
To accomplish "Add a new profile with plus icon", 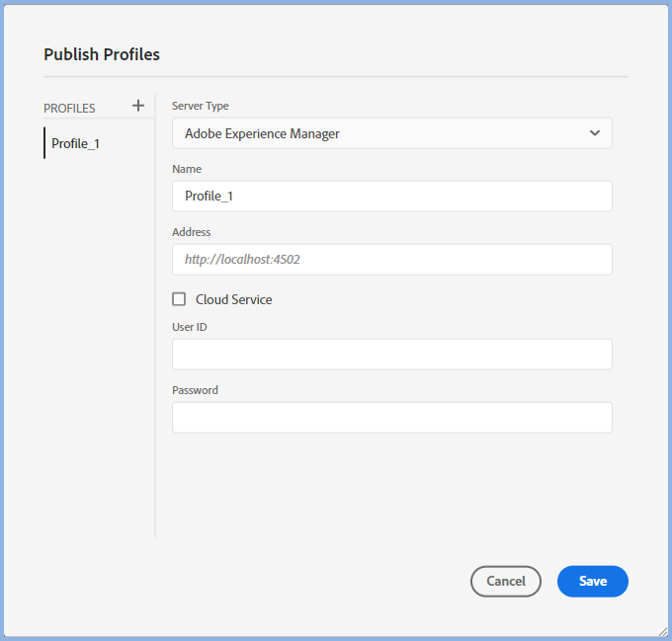I will coord(138,106).
